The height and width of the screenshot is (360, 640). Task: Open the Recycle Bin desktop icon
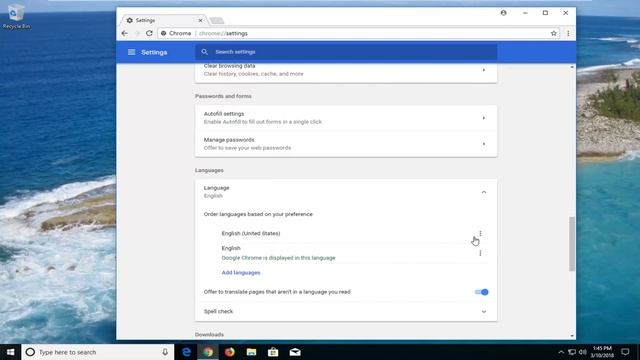pyautogui.click(x=16, y=17)
